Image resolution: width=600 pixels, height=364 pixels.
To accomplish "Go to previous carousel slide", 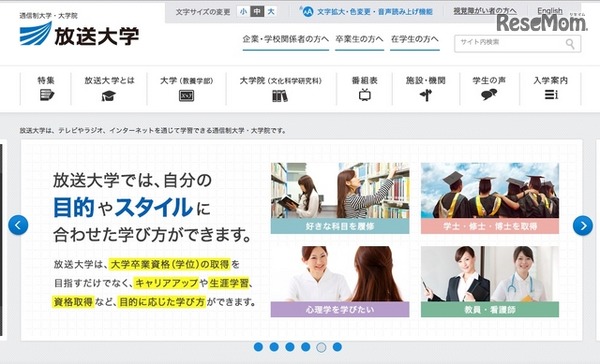I will pyautogui.click(x=18, y=225).
